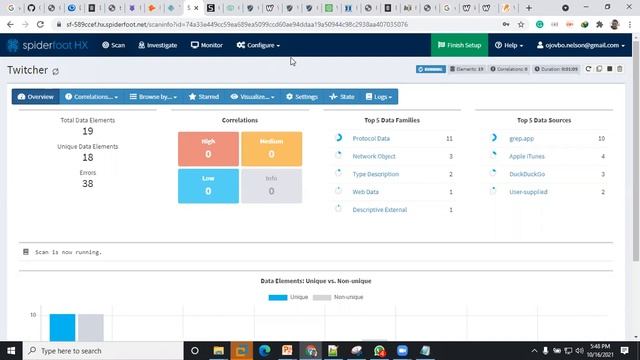Open Zoom from the taskbar
The height and width of the screenshot is (360, 640).
[x=402, y=351]
